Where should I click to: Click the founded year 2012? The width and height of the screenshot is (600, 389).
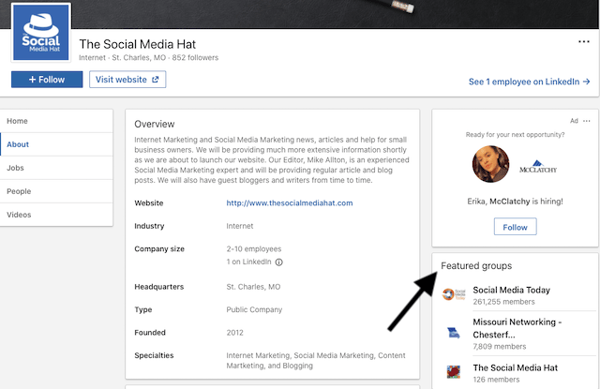pos(235,333)
